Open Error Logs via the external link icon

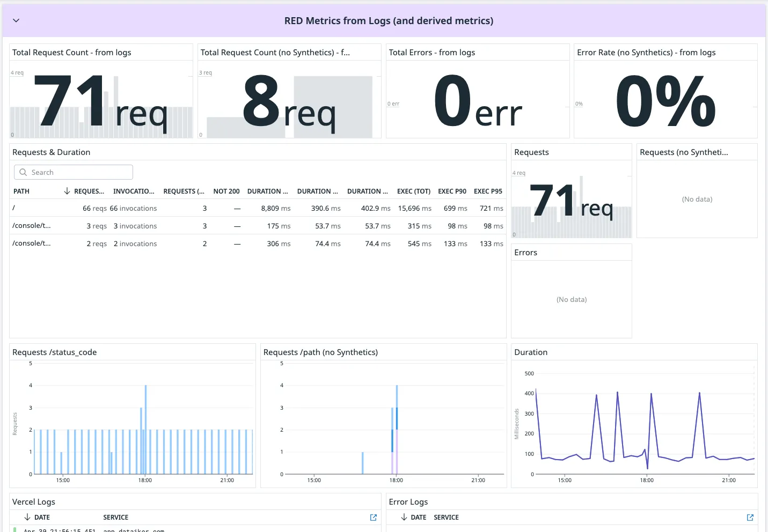(750, 518)
